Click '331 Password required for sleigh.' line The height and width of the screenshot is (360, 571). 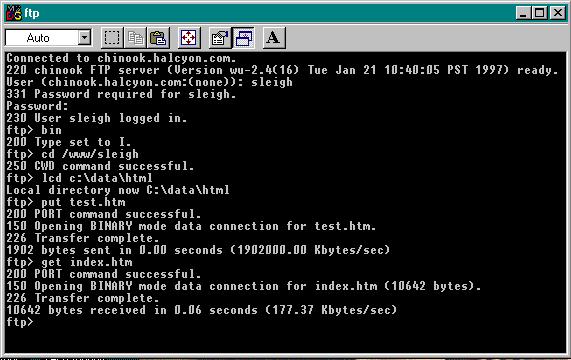point(121,94)
